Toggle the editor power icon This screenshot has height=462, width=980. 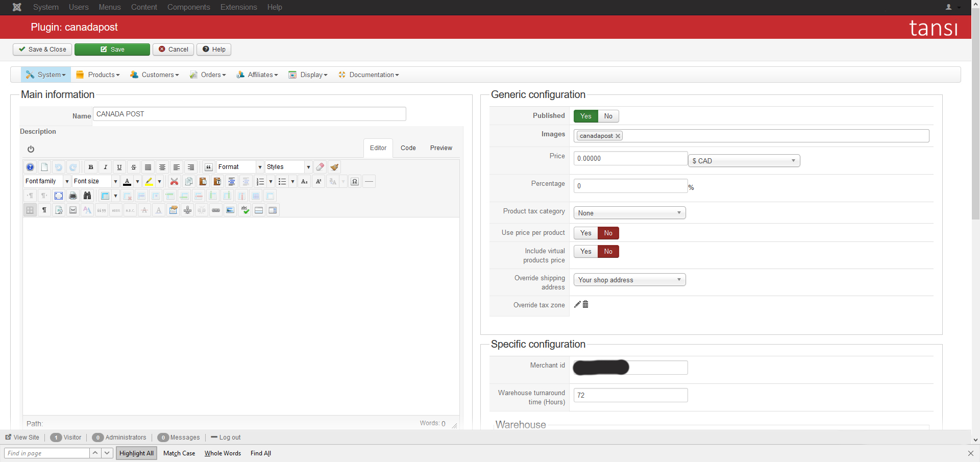(x=31, y=149)
